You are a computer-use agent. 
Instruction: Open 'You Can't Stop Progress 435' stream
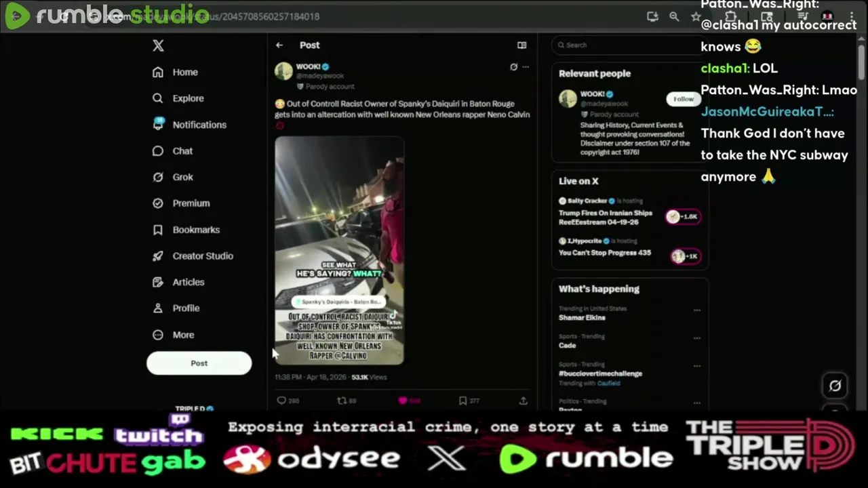(605, 253)
